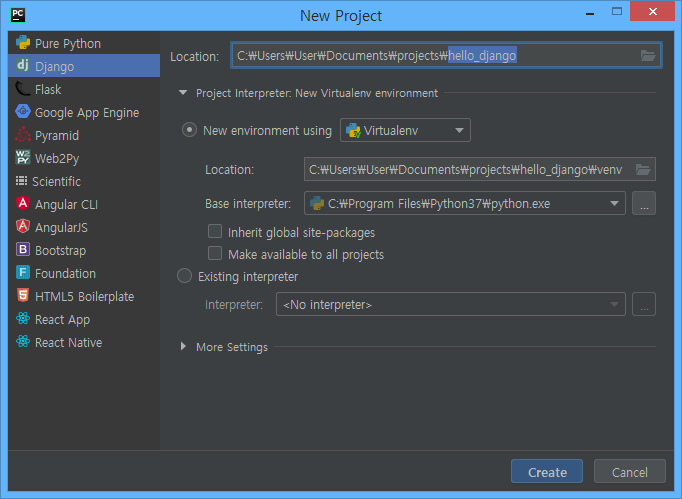The height and width of the screenshot is (499, 682).
Task: Click the Web2Py icon
Action: (23, 157)
